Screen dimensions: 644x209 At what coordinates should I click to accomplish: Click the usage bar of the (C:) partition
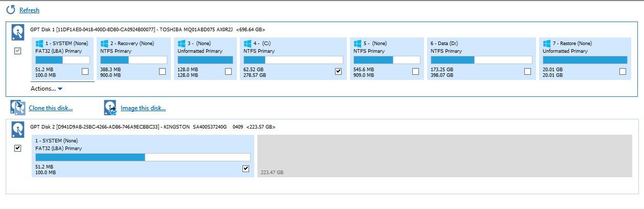(x=293, y=60)
